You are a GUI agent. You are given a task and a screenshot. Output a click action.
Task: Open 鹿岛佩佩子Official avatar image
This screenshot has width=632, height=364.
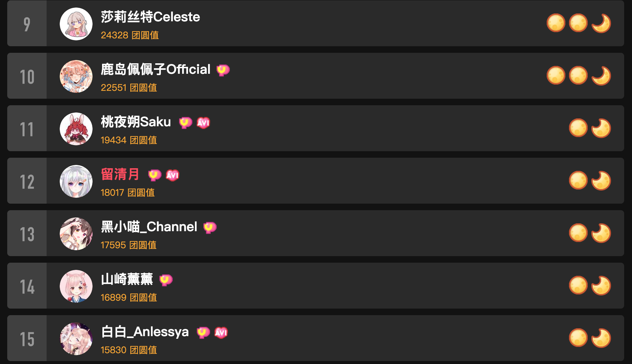[76, 76]
